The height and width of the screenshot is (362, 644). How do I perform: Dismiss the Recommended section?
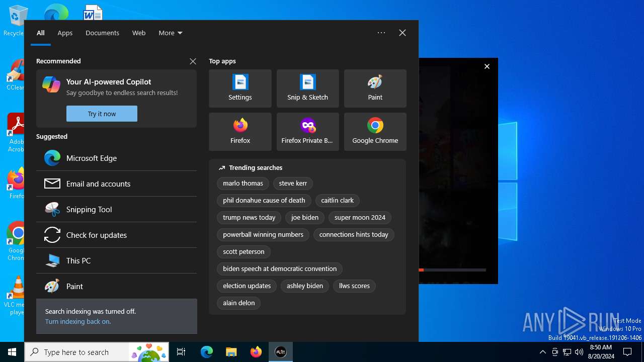(x=193, y=61)
